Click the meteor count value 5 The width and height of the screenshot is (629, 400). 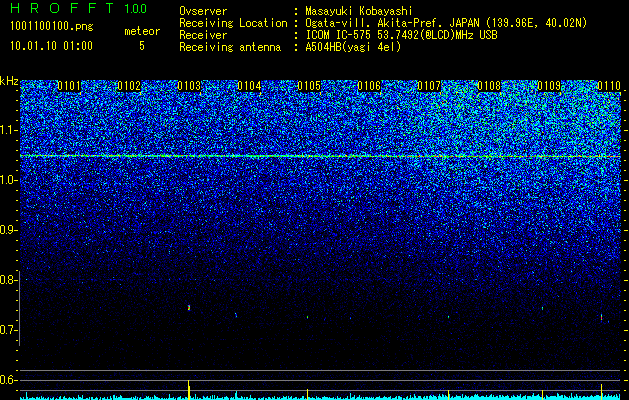coord(142,46)
